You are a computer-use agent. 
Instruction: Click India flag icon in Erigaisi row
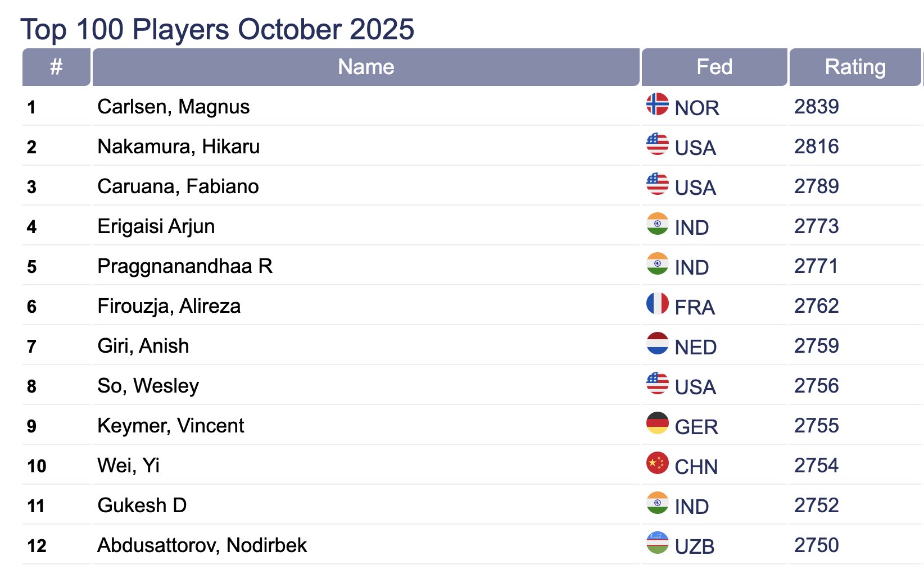tap(657, 224)
